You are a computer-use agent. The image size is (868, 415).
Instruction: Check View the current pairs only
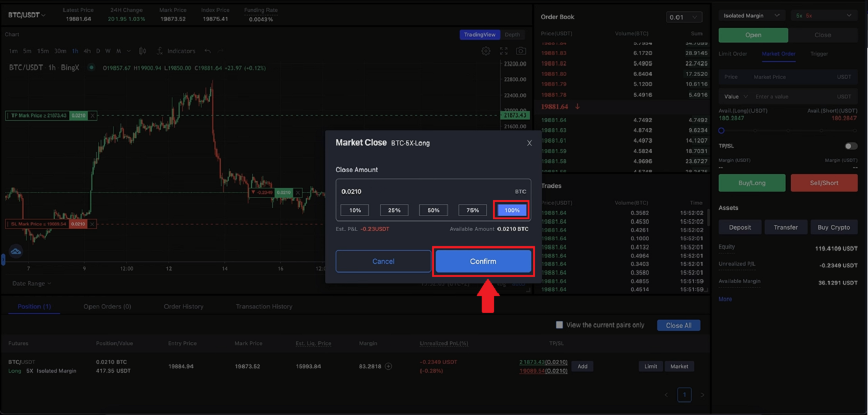click(559, 325)
